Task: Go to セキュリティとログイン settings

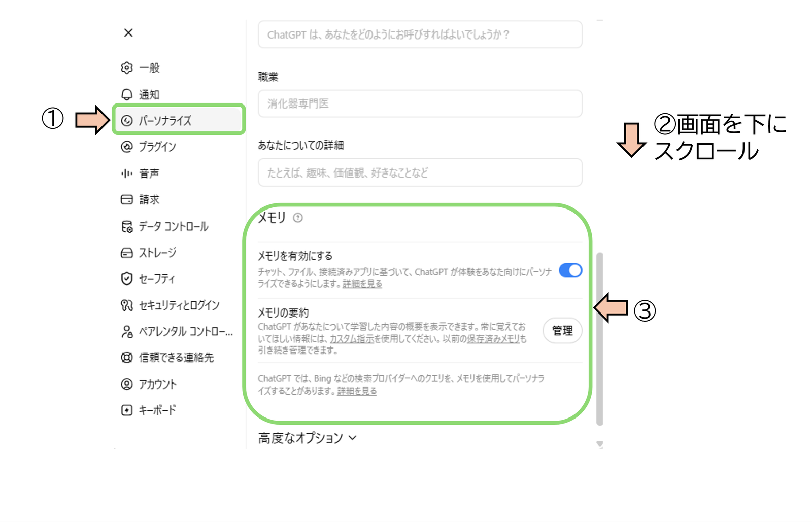Action: (179, 305)
